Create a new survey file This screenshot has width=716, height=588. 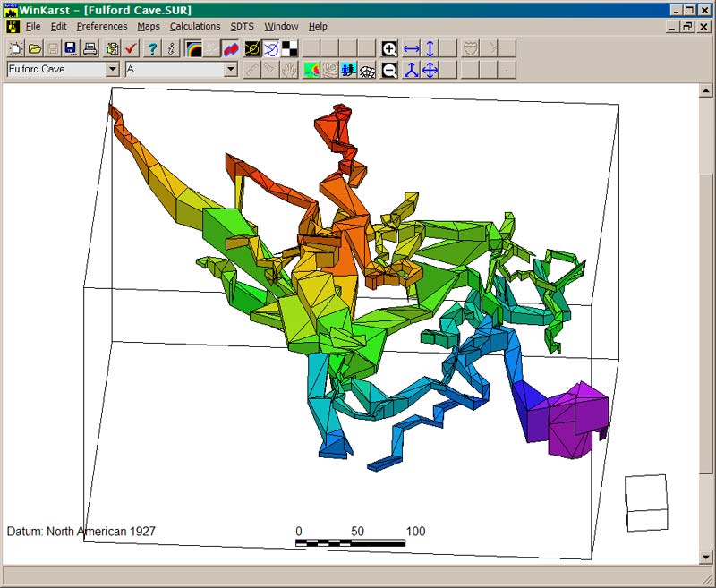point(16,48)
